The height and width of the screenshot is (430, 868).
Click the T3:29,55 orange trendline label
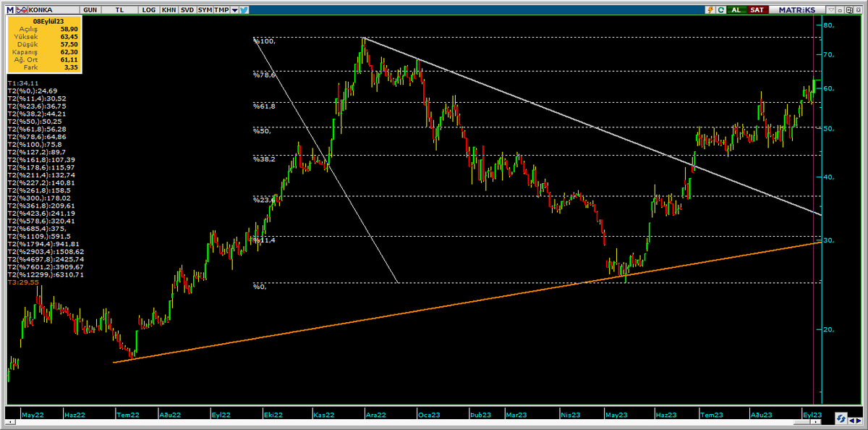click(x=23, y=282)
